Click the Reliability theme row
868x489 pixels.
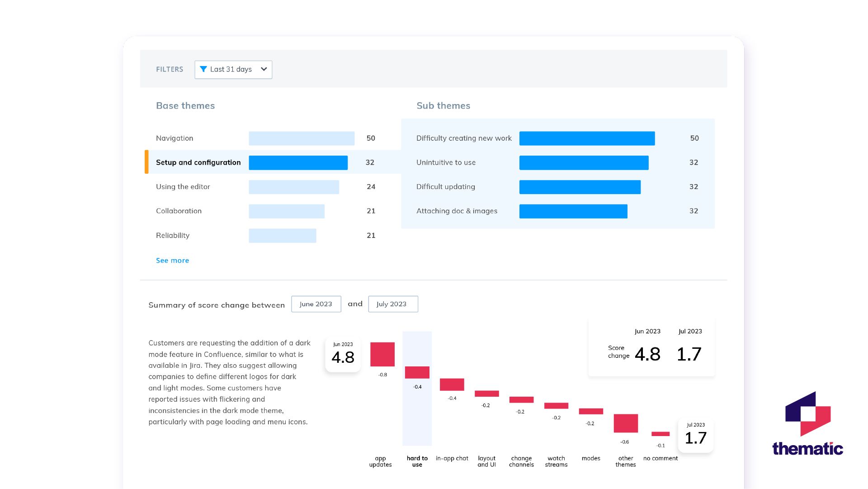pyautogui.click(x=173, y=236)
